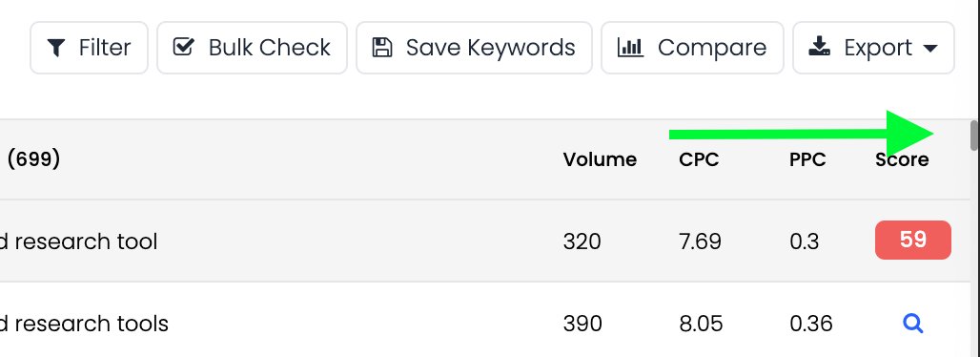The image size is (980, 357).
Task: Click the red 59 score badge
Action: pos(913,240)
